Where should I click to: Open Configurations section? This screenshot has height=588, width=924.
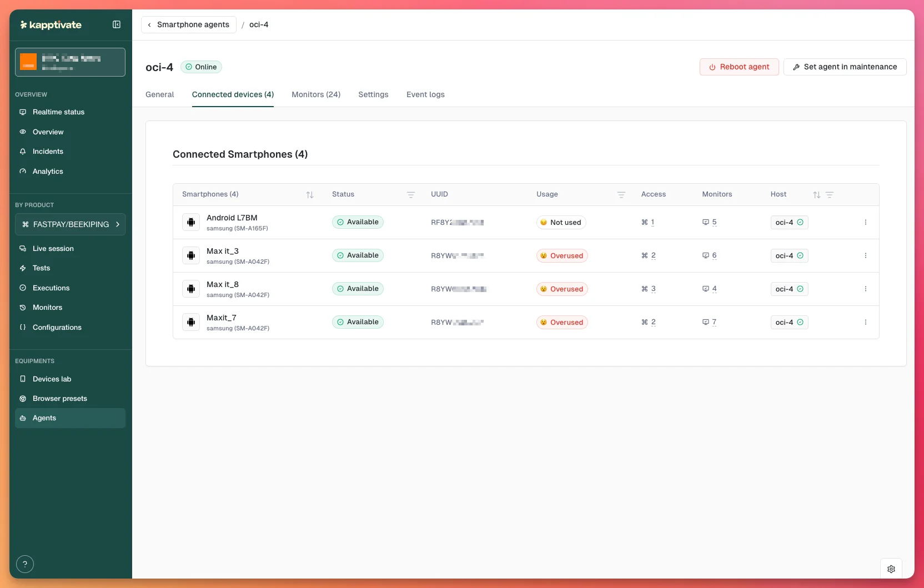tap(70, 328)
